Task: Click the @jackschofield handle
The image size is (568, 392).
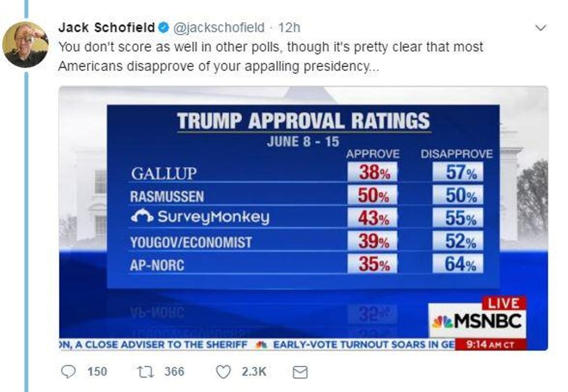Action: pyautogui.click(x=219, y=27)
